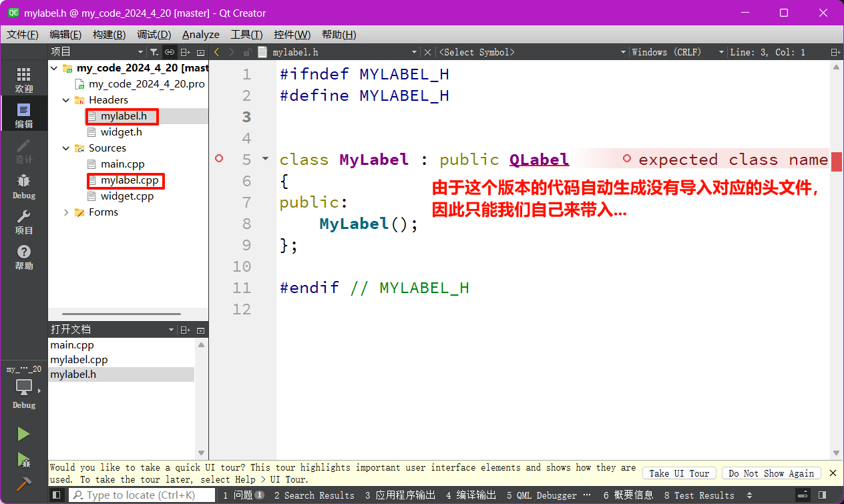Toggle synchronize with editor link icon
This screenshot has height=504, width=844.
(169, 51)
